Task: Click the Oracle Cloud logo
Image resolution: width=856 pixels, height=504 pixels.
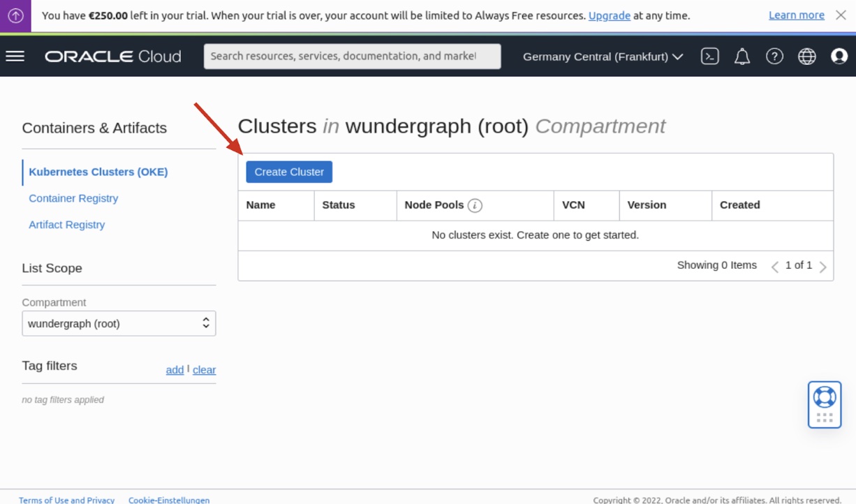Action: pos(112,57)
